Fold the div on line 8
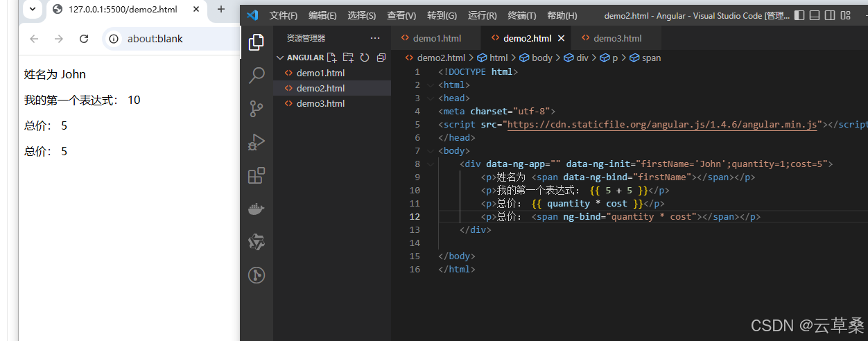The width and height of the screenshot is (868, 341). coord(431,164)
